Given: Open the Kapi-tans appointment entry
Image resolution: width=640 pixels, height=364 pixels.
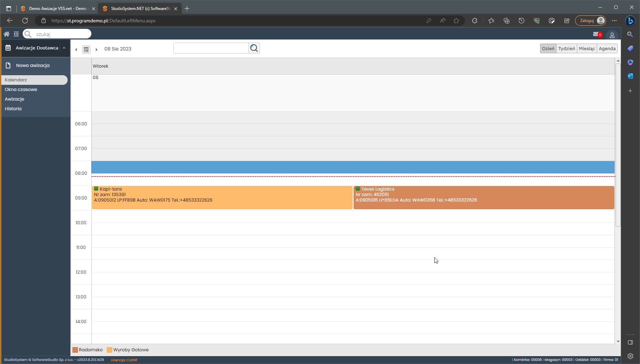Looking at the screenshot, I should [222, 197].
